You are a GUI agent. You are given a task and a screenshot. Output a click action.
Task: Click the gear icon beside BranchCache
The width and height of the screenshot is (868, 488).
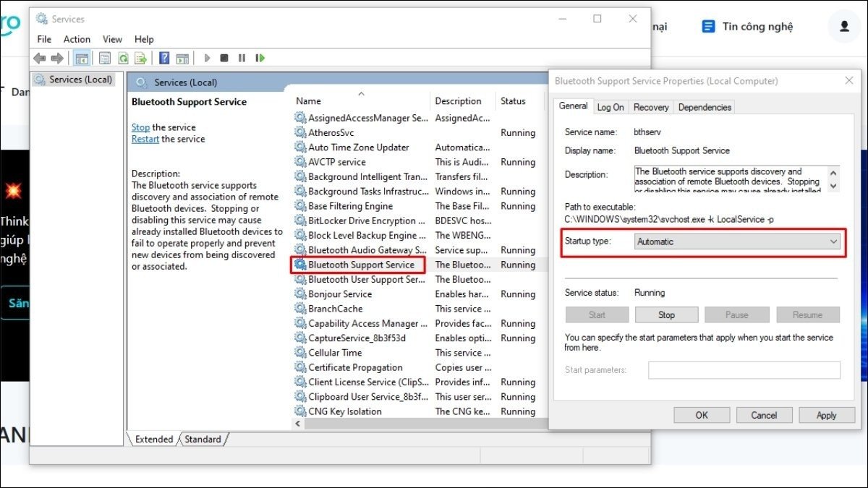pos(300,309)
